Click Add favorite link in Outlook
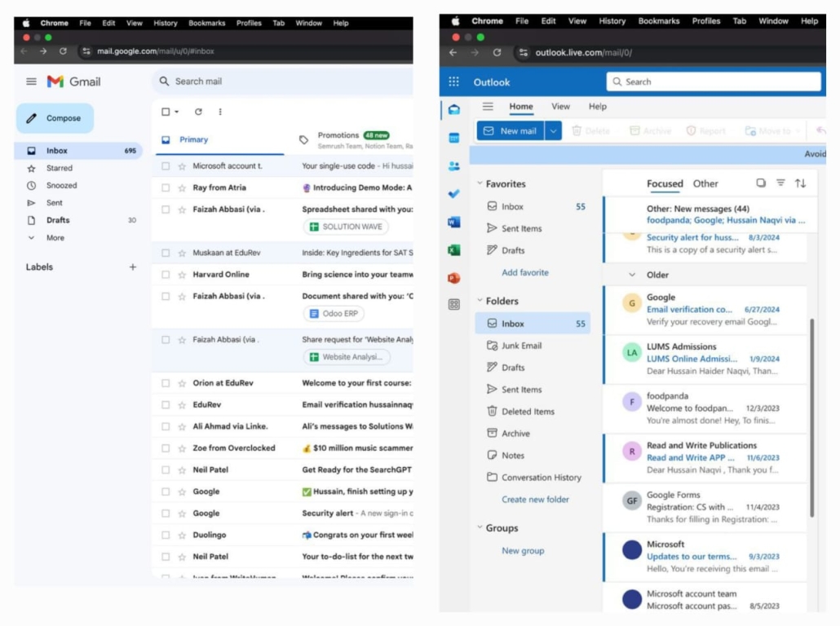Viewport: 840px width, 626px height. point(525,272)
